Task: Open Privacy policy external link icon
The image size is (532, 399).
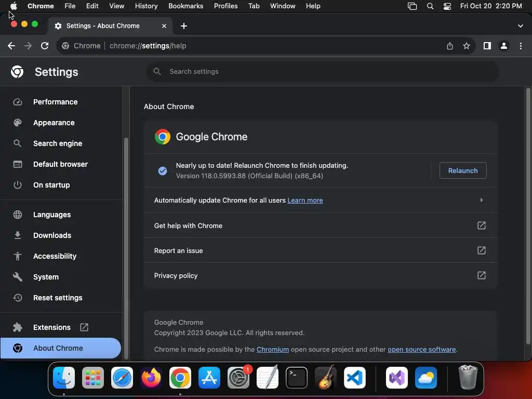Action: point(482,275)
